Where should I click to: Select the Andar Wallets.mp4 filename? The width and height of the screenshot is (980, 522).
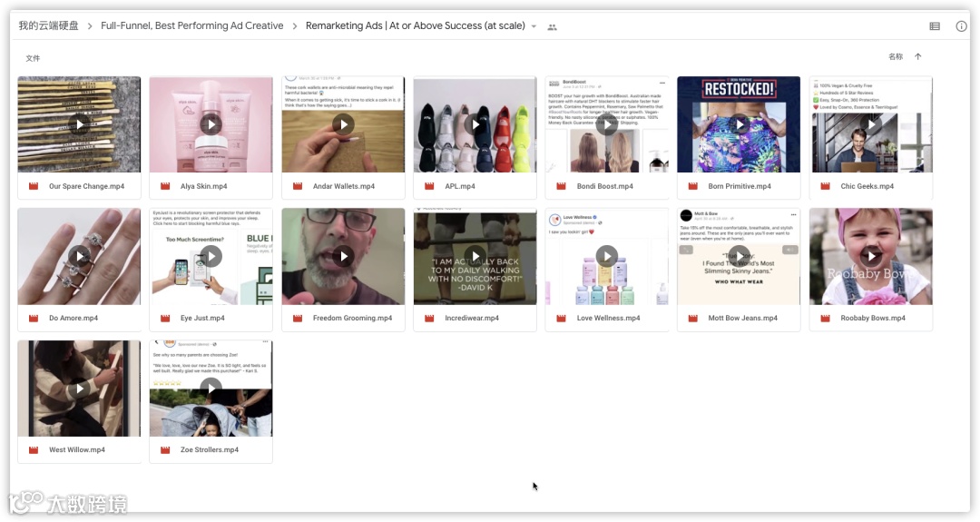point(344,186)
